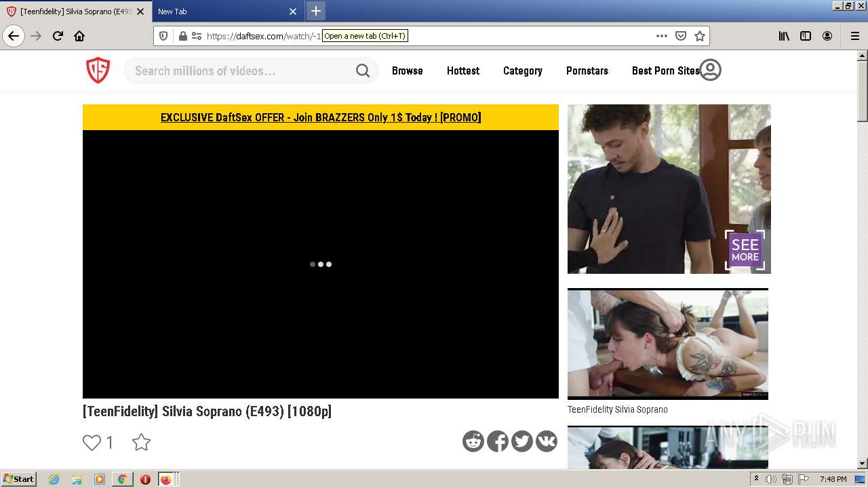Click the page scrollbar down arrow
This screenshot has height=488, width=868.
[863, 464]
